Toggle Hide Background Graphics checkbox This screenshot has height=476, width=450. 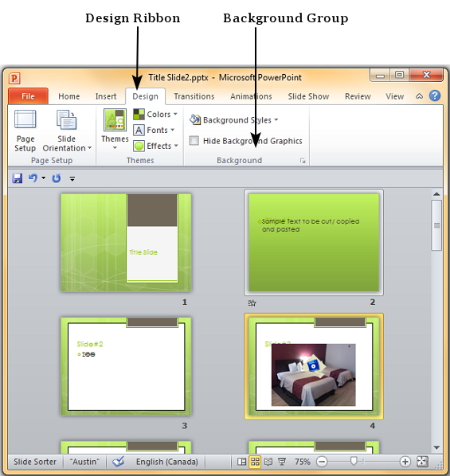pos(194,141)
